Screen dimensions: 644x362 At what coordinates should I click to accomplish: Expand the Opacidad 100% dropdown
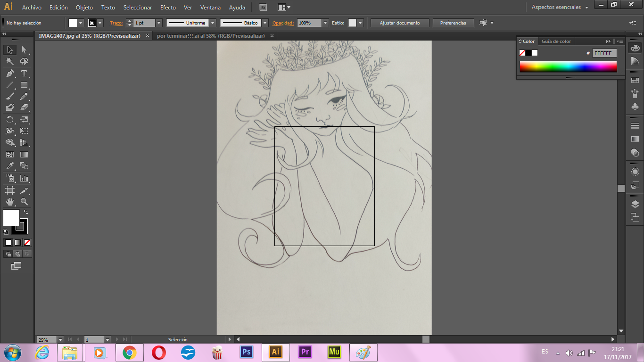click(325, 23)
